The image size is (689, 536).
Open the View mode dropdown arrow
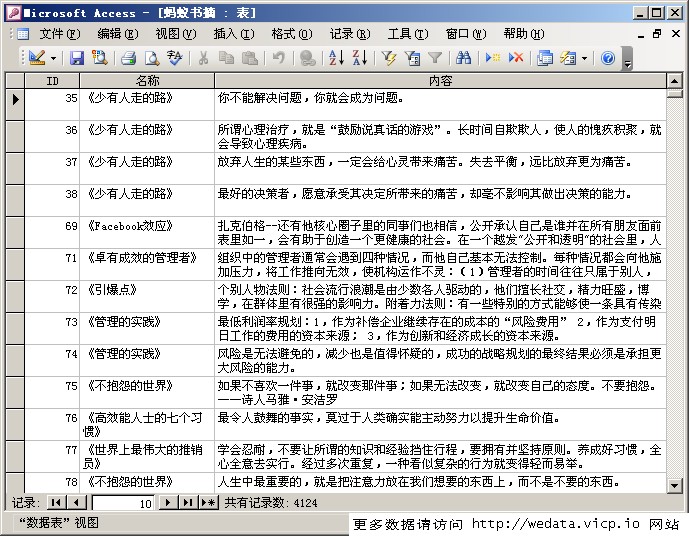point(54,58)
